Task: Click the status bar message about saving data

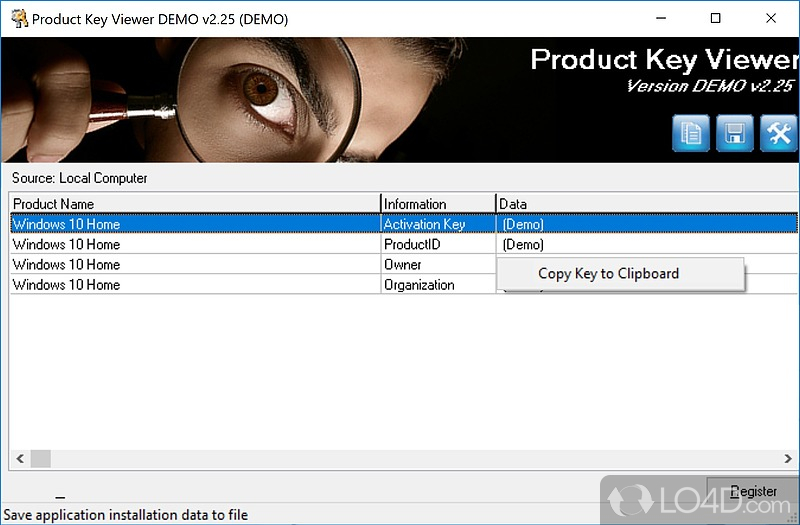Action: tap(126, 515)
